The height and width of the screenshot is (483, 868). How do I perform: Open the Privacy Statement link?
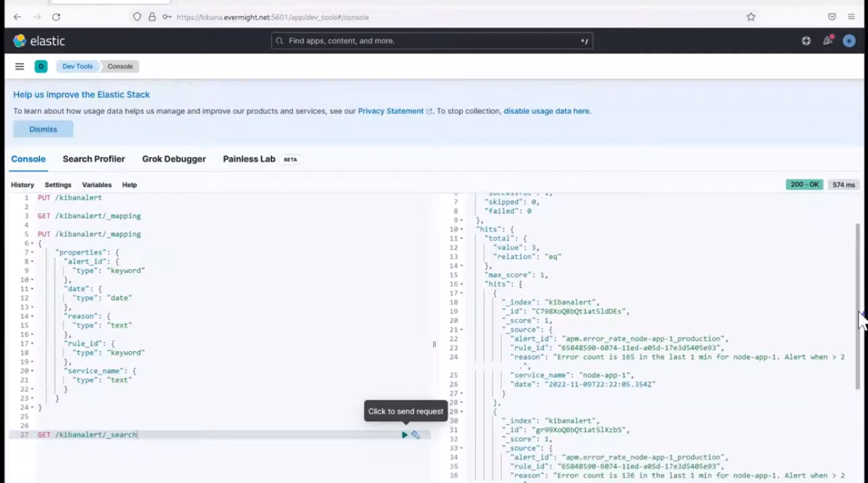(391, 111)
